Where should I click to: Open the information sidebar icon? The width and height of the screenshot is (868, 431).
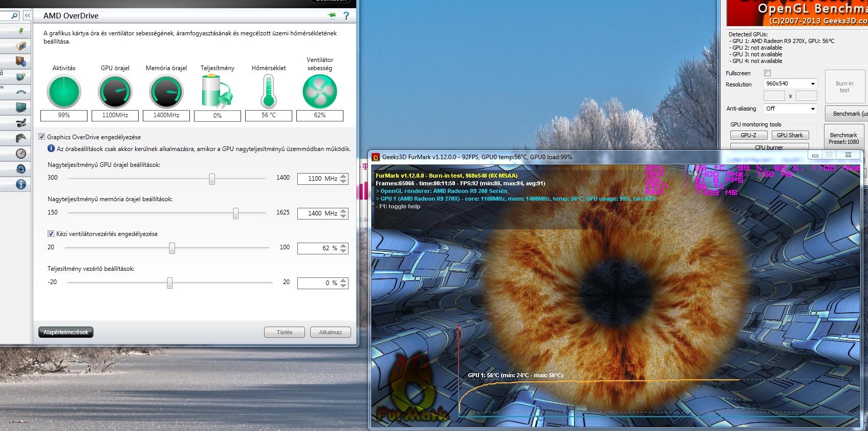(x=20, y=184)
